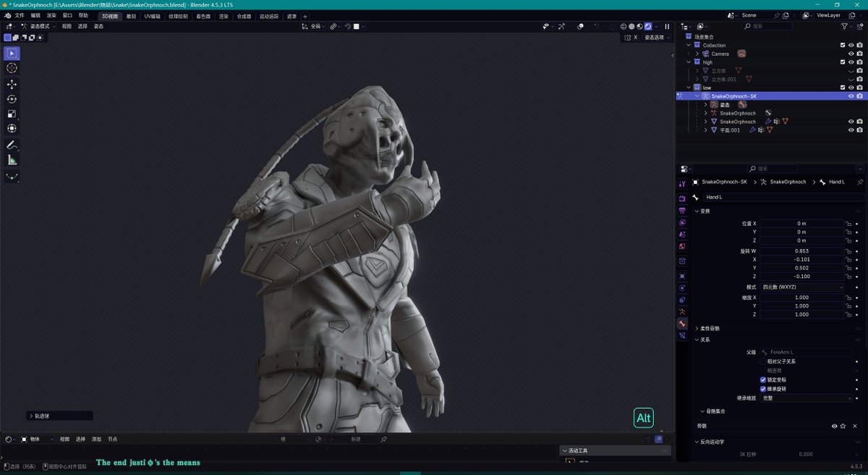Open the Output properties tab icon
This screenshot has width=868, height=475.
tap(682, 211)
